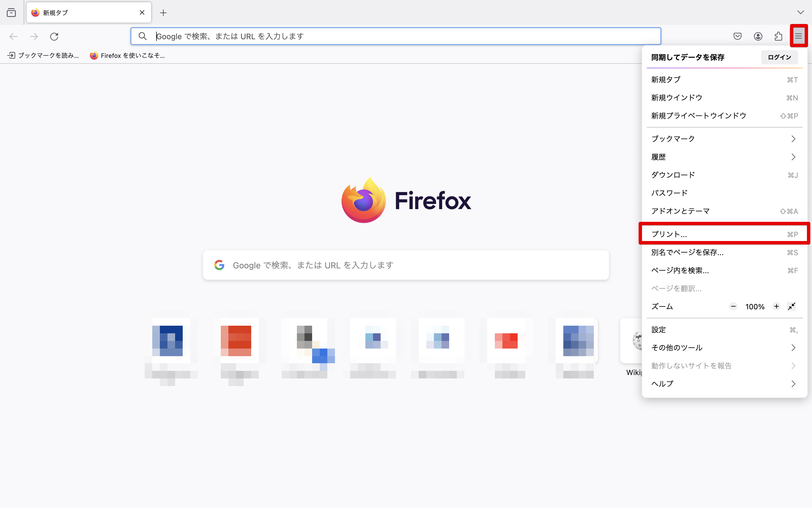812x508 pixels.
Task: Go forward with the forward arrow
Action: pos(34,36)
